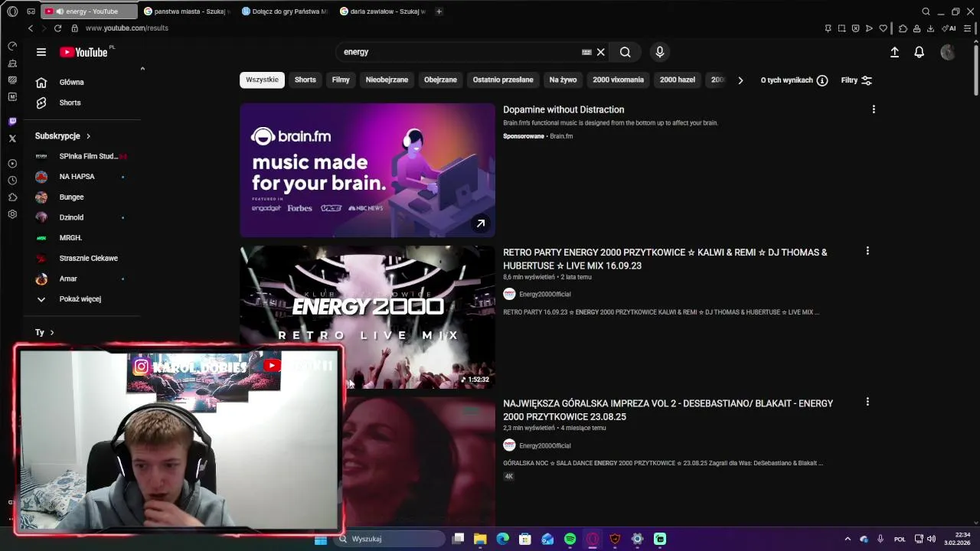Click the heart bookmark icon in address bar
The width and height of the screenshot is (980, 551).
(x=883, y=28)
